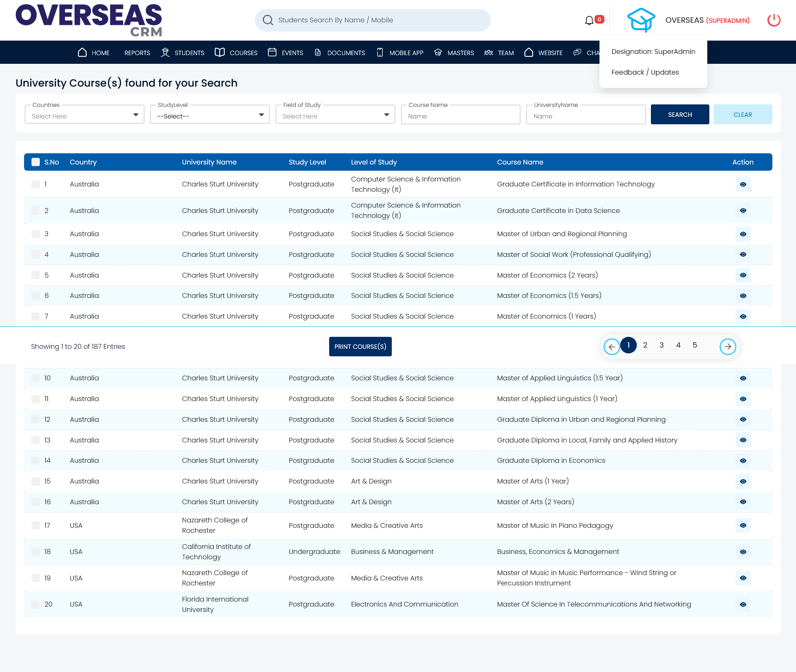The width and height of the screenshot is (796, 672).
Task: Check the select-all checkbox in table header
Action: [x=36, y=162]
